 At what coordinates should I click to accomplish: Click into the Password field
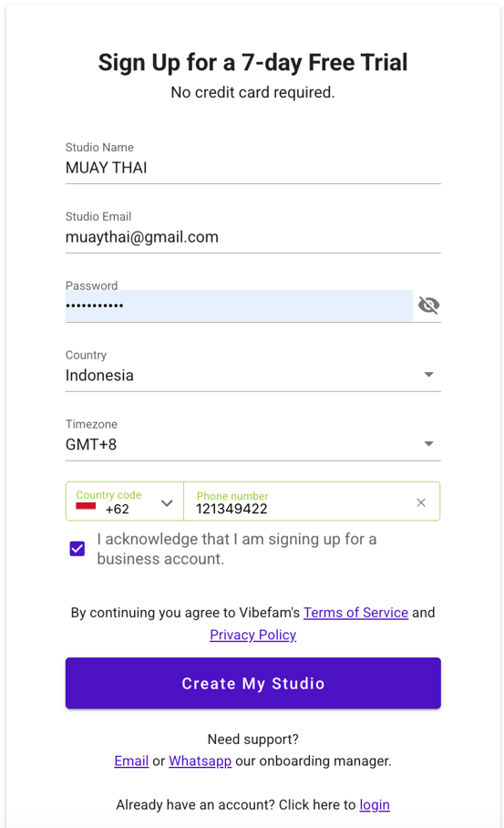239,305
